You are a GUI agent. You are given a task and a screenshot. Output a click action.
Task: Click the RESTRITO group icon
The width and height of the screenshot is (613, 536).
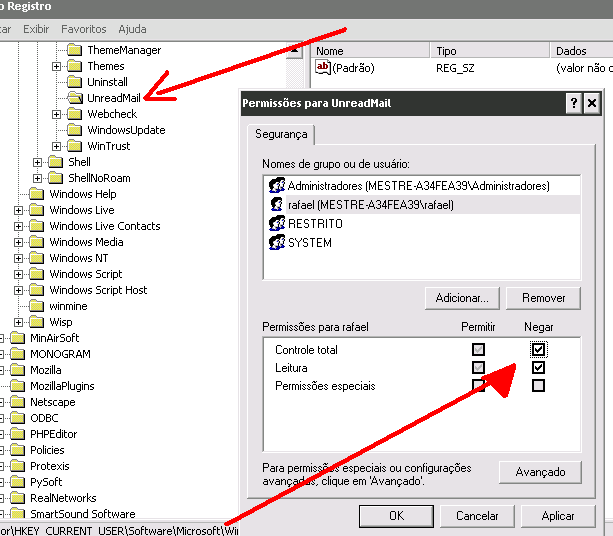277,224
